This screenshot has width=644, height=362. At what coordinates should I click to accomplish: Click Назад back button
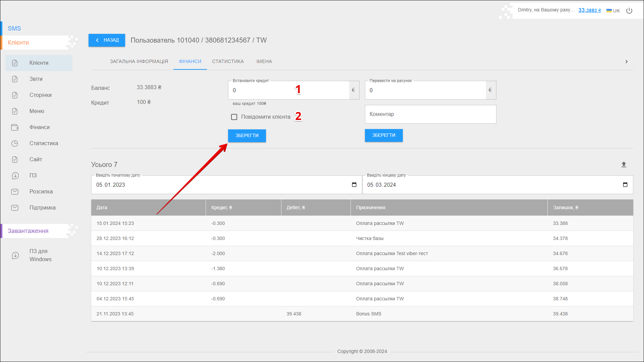tap(107, 40)
